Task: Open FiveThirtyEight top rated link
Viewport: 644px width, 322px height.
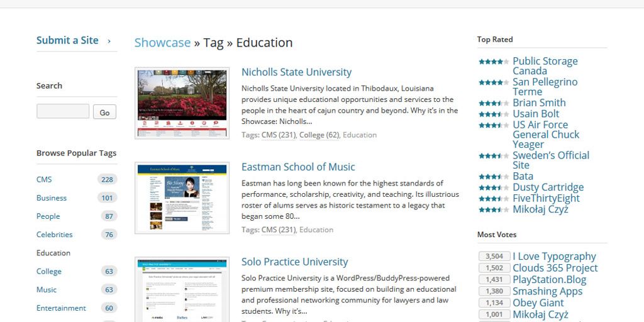Action: 547,198
